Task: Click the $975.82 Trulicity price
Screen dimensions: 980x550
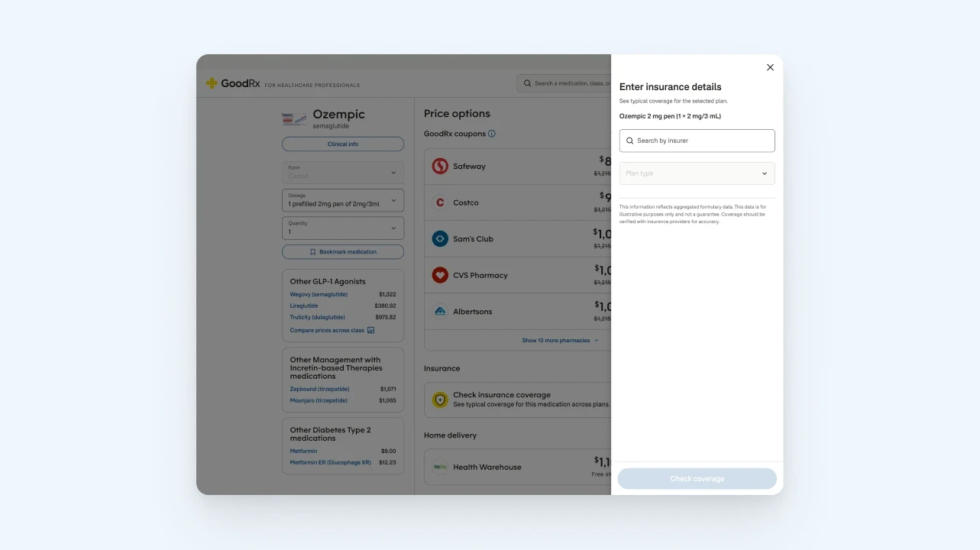Action: (x=385, y=317)
